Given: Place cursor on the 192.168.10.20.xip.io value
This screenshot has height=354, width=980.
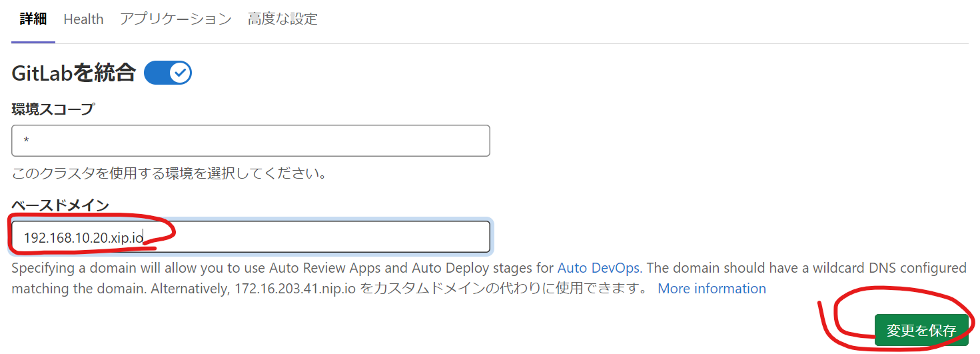Looking at the screenshot, I should tap(83, 237).
